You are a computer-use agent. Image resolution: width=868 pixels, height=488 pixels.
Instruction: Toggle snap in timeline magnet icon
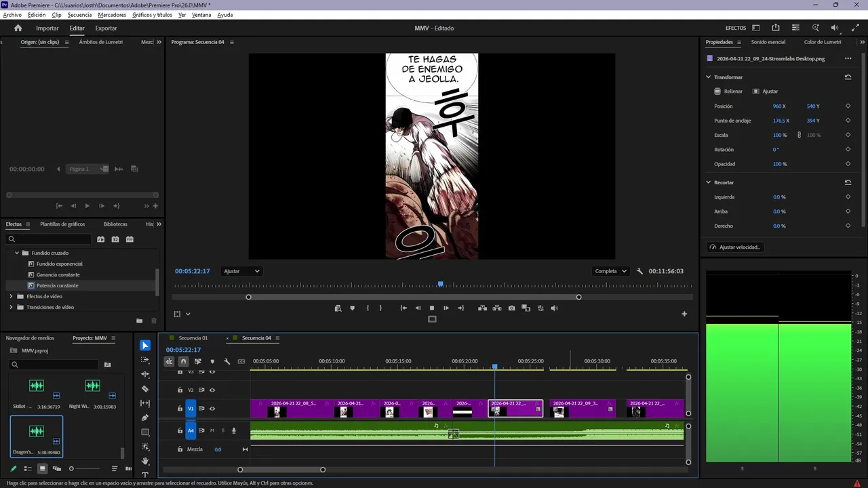coord(183,361)
